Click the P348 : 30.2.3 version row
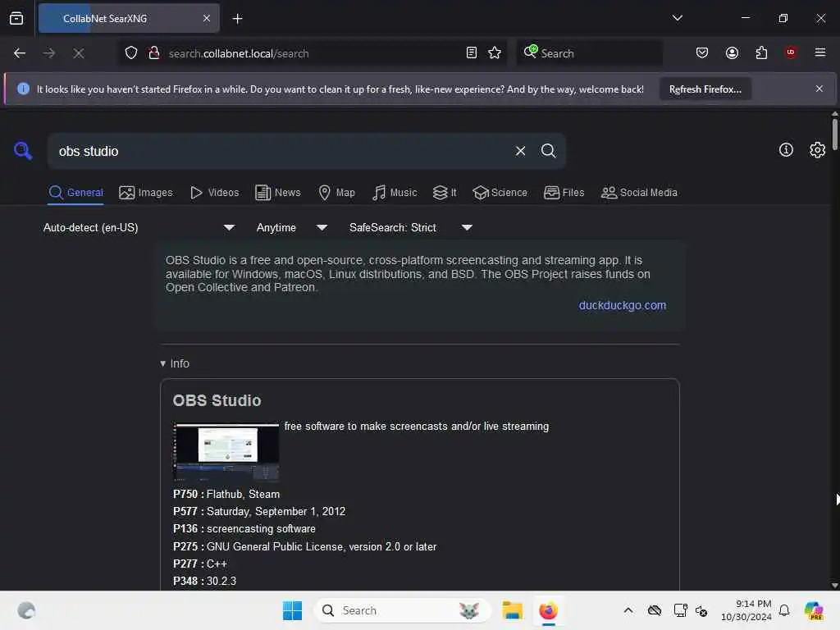This screenshot has width=840, height=630. tap(204, 581)
